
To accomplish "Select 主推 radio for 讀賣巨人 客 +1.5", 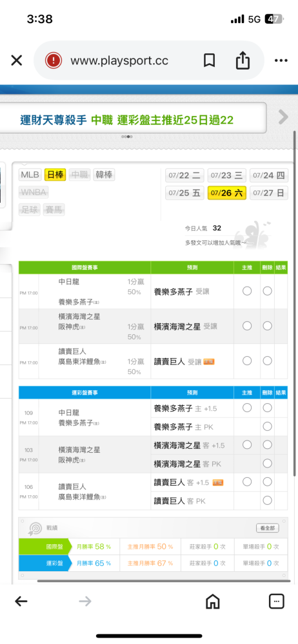I will pos(247,482).
